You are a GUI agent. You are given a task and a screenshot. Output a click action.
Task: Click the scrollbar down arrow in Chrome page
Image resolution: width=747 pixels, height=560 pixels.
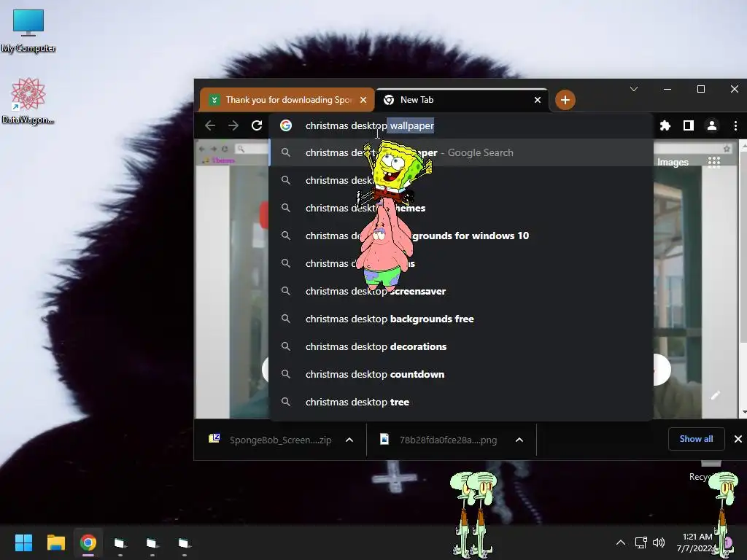point(744,413)
